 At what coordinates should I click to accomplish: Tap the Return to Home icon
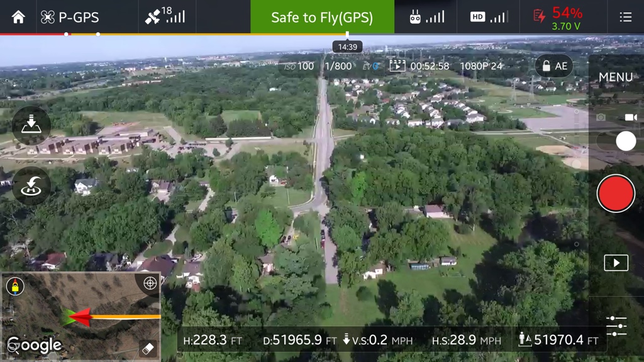point(31,185)
